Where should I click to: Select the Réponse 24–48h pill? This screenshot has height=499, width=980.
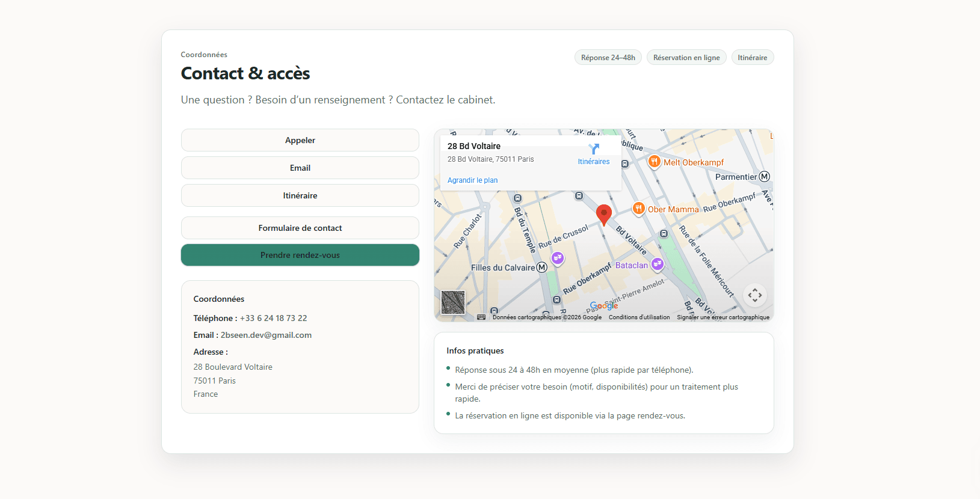(x=608, y=58)
